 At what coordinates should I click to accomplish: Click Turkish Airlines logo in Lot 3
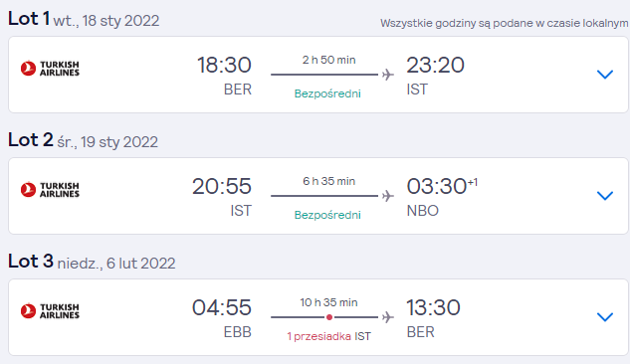pyautogui.click(x=50, y=311)
